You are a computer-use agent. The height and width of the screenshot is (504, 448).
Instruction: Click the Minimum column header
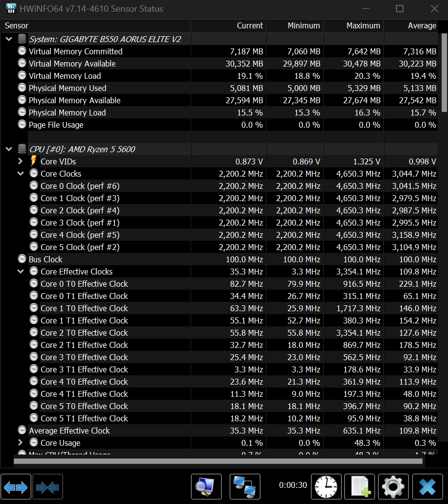pos(295,26)
